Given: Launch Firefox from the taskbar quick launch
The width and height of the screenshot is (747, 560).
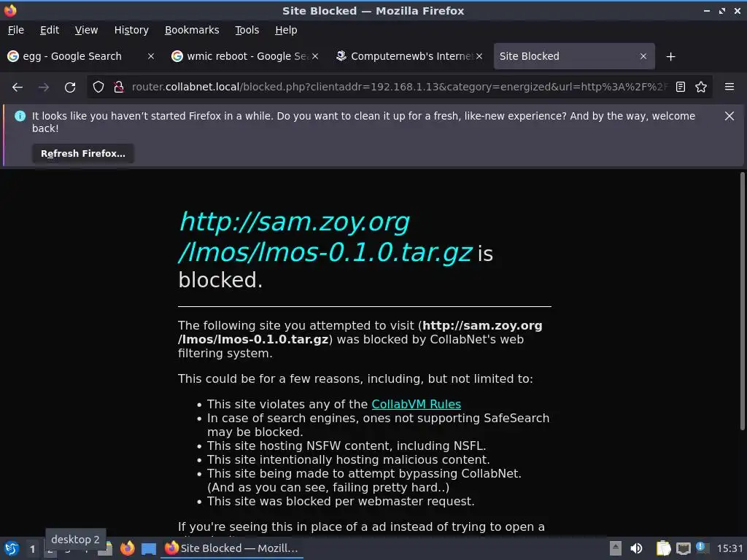Looking at the screenshot, I should tap(127, 548).
